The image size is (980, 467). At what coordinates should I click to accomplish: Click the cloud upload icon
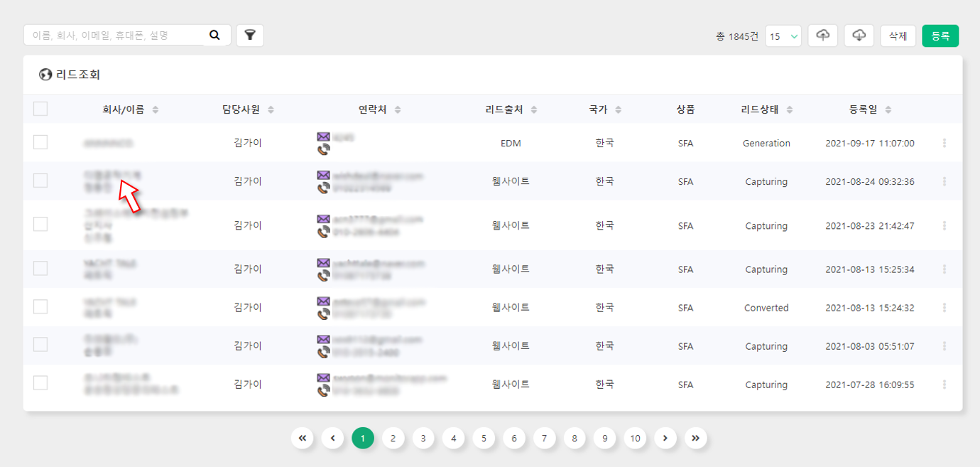[x=822, y=36]
